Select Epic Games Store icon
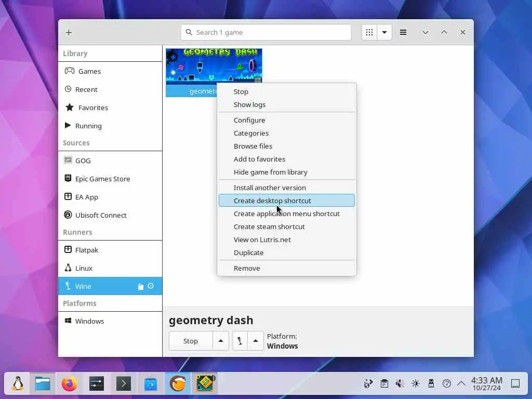The width and height of the screenshot is (532, 399). pyautogui.click(x=68, y=179)
